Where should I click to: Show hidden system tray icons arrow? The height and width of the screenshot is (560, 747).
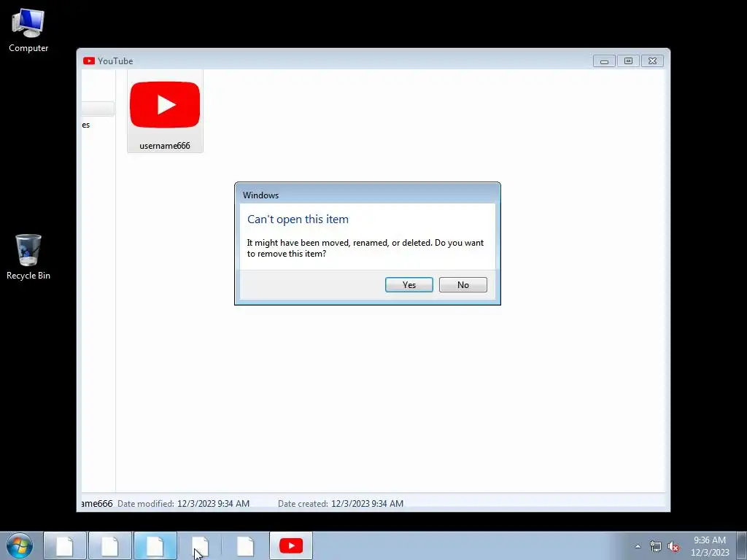tap(638, 546)
